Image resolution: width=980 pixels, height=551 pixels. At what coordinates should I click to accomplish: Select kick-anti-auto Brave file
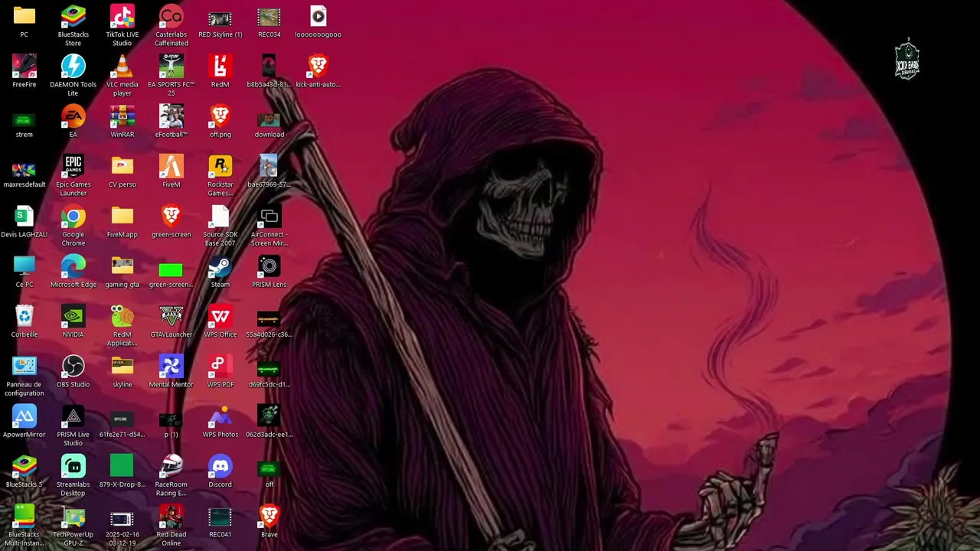[318, 67]
